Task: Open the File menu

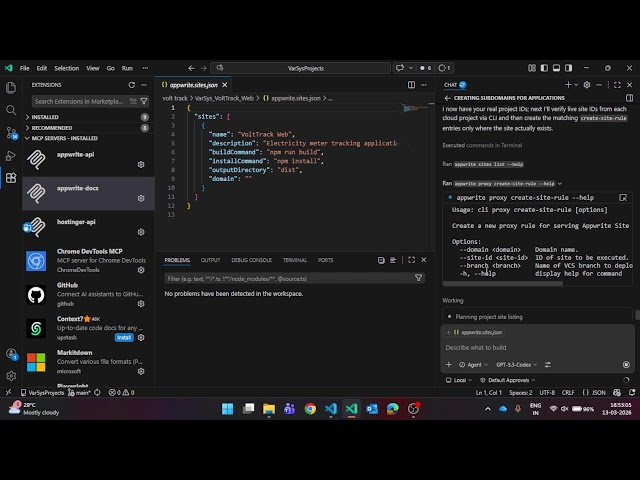Action: click(24, 68)
